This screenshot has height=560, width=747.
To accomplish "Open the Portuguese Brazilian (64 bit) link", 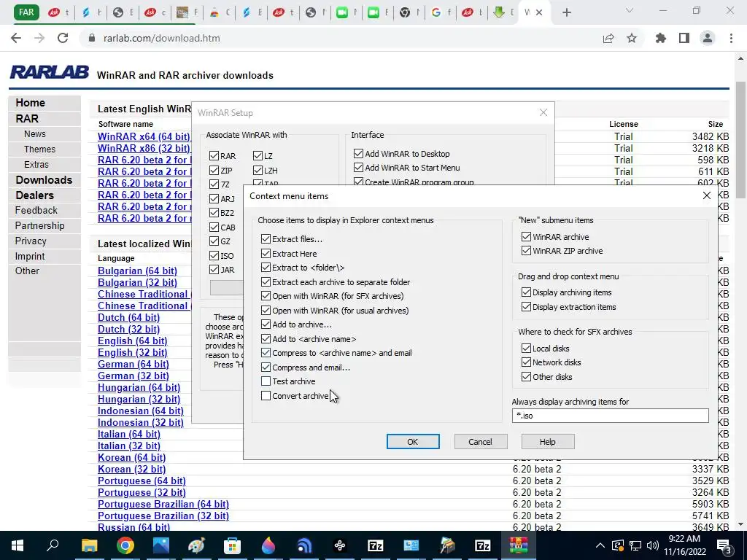I will click(163, 504).
